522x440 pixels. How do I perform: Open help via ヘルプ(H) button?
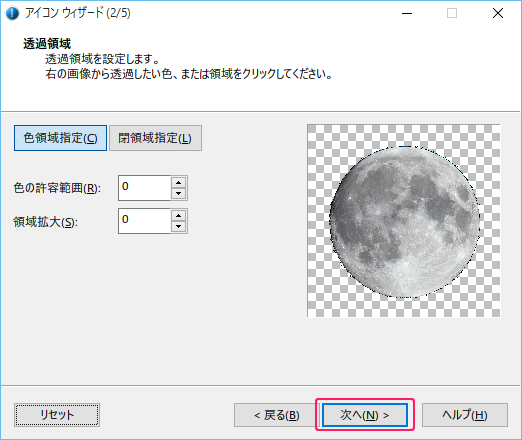tap(465, 415)
